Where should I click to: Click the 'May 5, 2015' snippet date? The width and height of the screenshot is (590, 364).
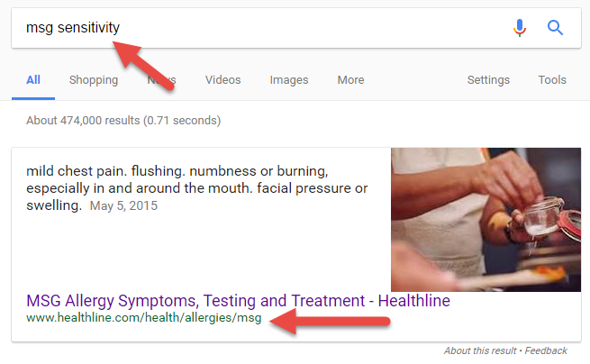tap(123, 206)
